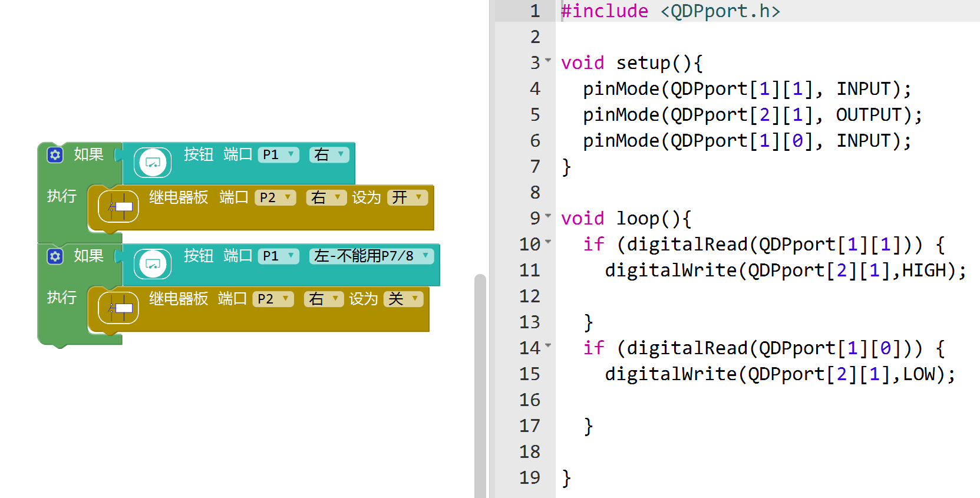Screen dimensions: 980x498
Task: Click closing brace on line 7
Action: point(566,167)
